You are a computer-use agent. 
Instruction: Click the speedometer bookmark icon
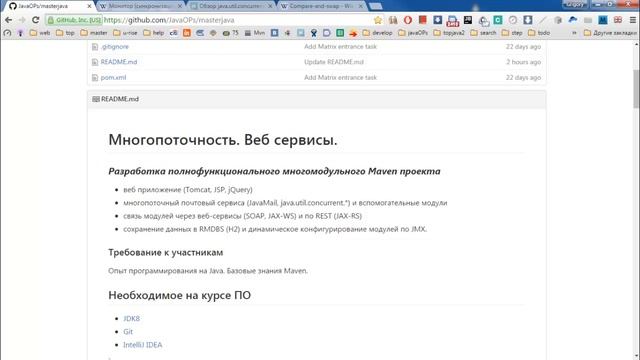click(x=7, y=33)
